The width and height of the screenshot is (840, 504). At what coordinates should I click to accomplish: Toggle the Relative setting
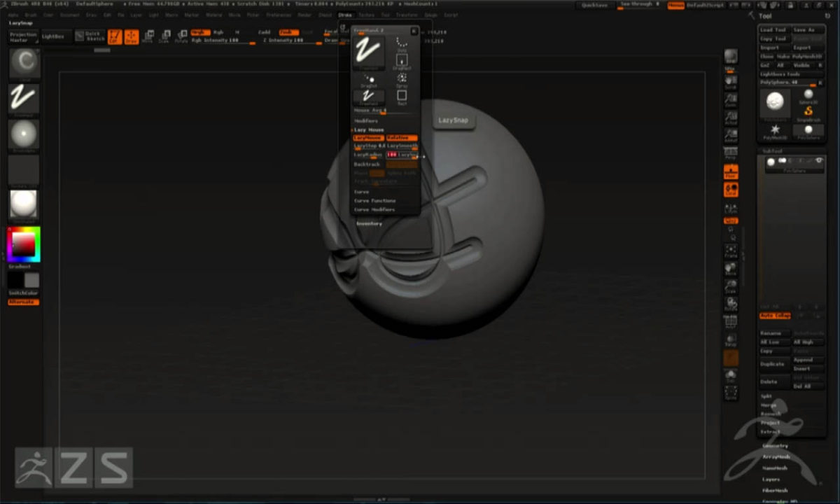pos(401,138)
